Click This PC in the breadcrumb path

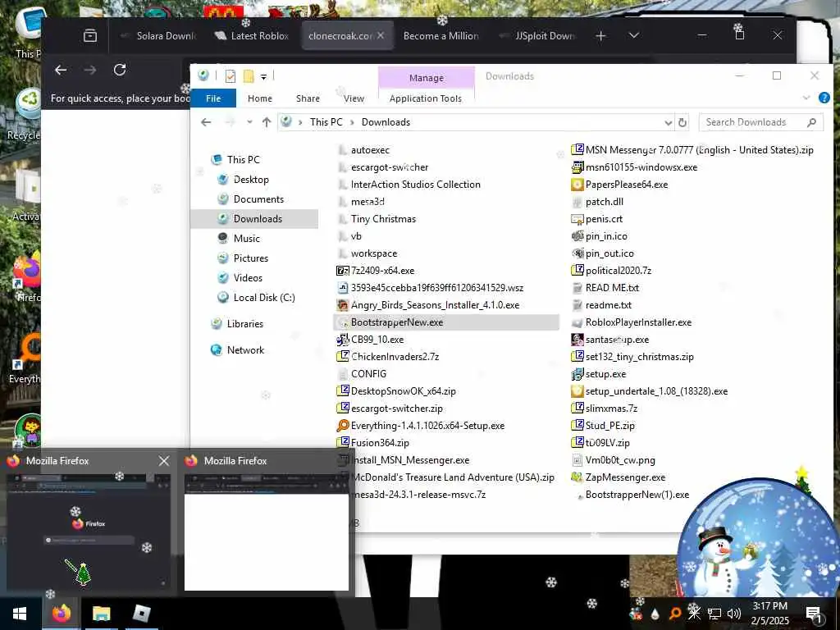326,122
